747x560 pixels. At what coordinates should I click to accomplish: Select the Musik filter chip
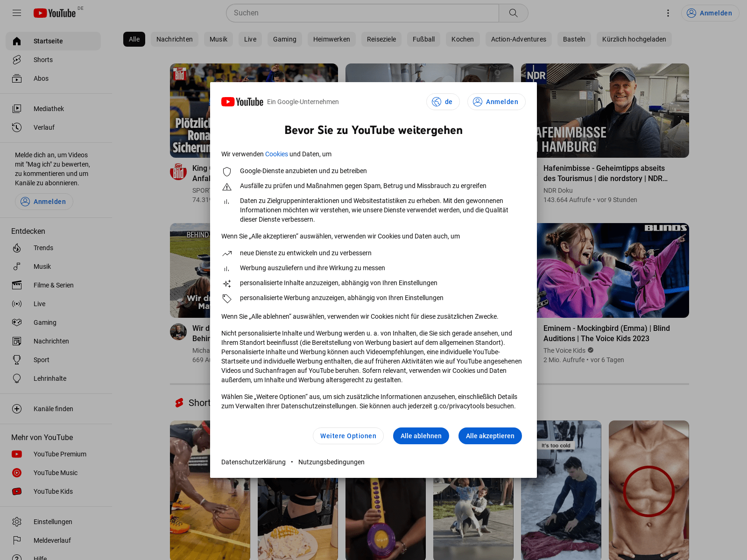[x=218, y=39]
